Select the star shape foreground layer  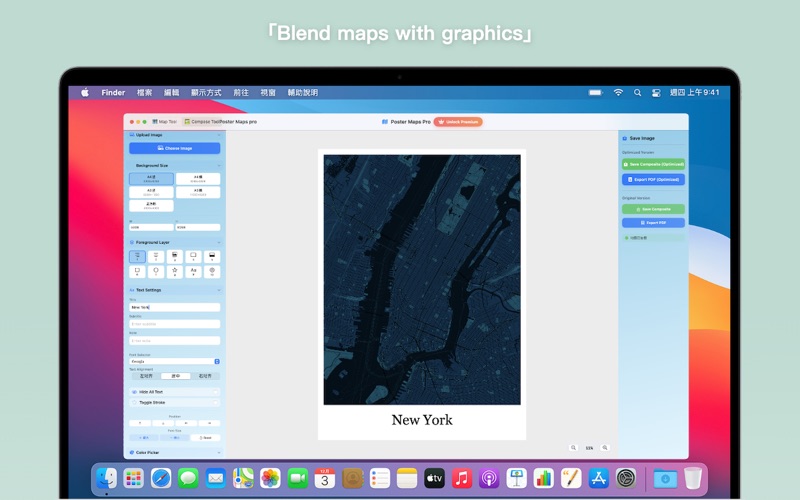(174, 271)
